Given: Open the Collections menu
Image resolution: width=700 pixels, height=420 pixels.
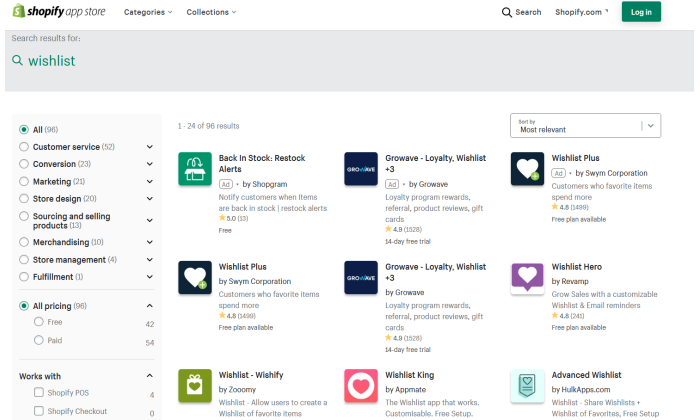Looking at the screenshot, I should [x=211, y=12].
